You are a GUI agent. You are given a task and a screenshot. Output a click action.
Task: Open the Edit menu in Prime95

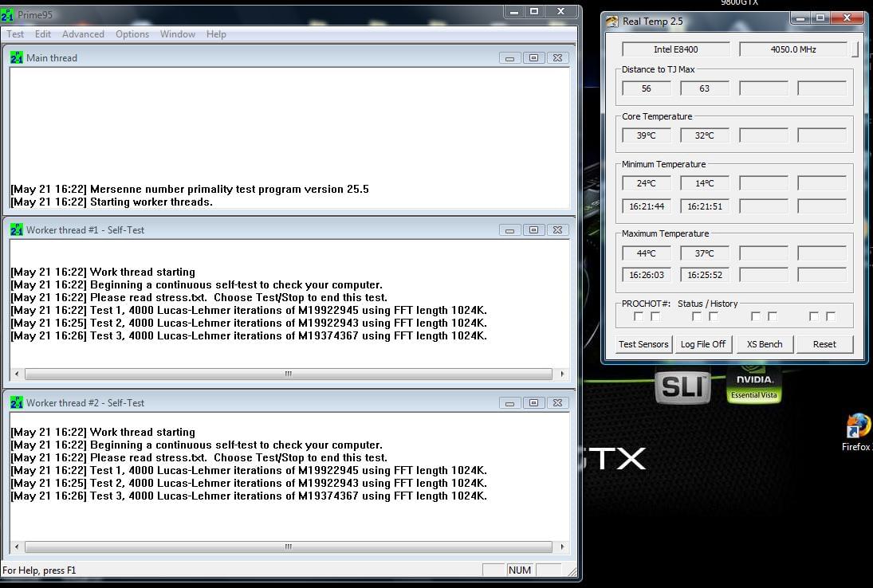click(43, 34)
